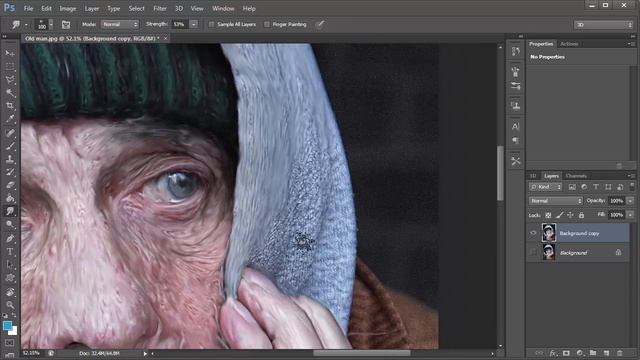
Task: Toggle Lock transparent pixels
Action: [548, 215]
